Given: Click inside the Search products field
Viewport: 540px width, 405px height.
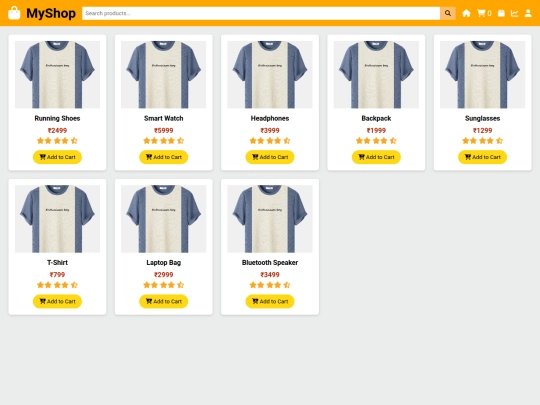Looking at the screenshot, I should click(x=261, y=13).
